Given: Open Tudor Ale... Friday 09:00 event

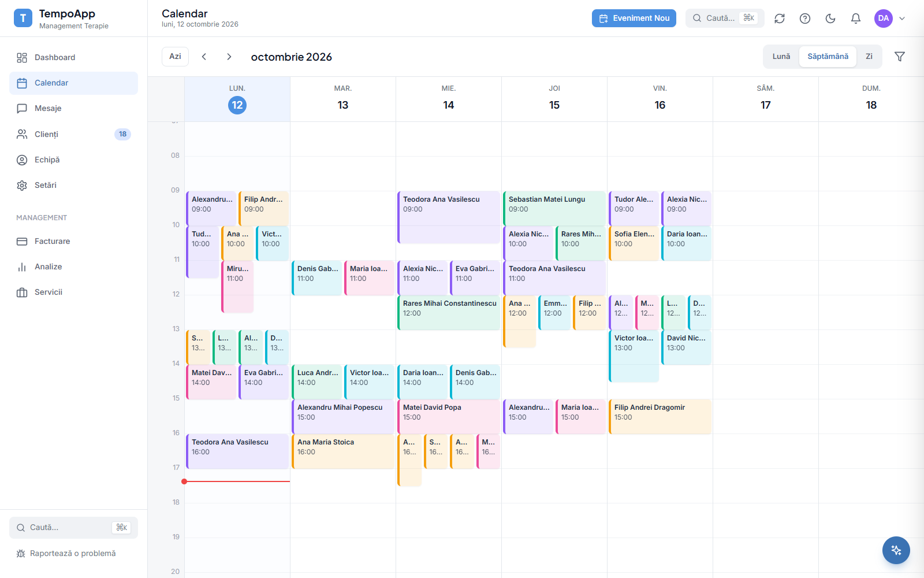Looking at the screenshot, I should [x=634, y=209].
